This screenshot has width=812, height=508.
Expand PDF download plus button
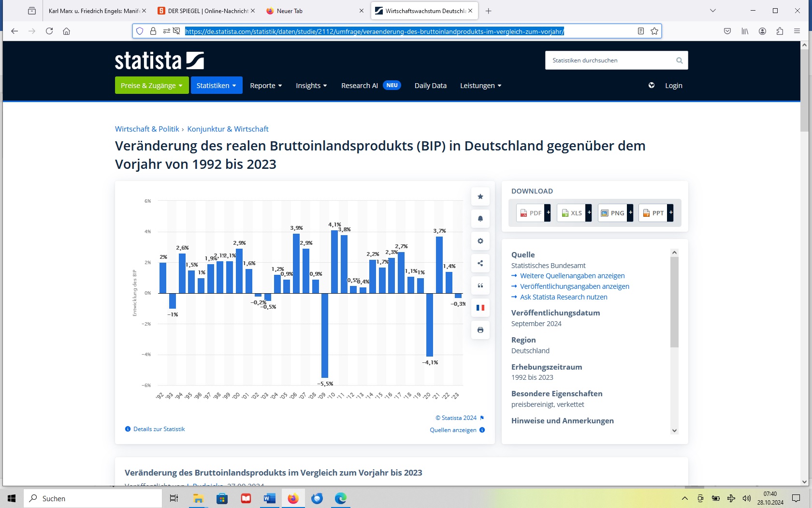point(548,213)
